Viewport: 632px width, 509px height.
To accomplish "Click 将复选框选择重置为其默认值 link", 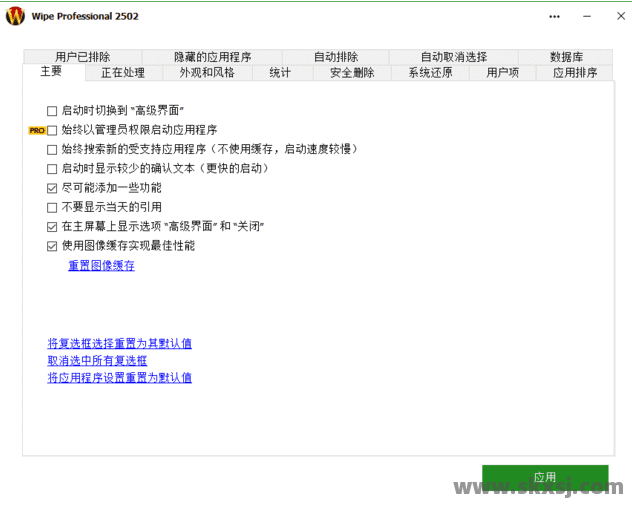I will tap(119, 343).
